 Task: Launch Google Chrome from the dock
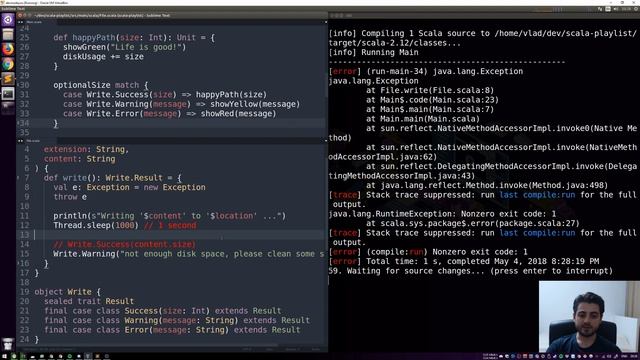8,64
